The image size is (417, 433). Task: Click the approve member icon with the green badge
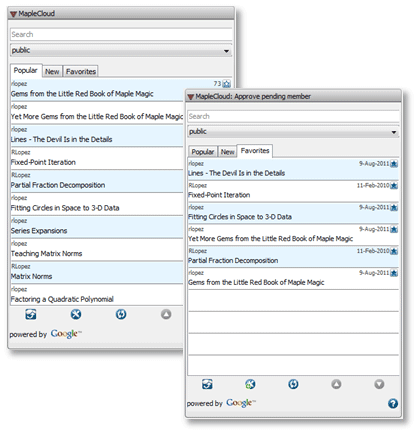click(x=250, y=384)
